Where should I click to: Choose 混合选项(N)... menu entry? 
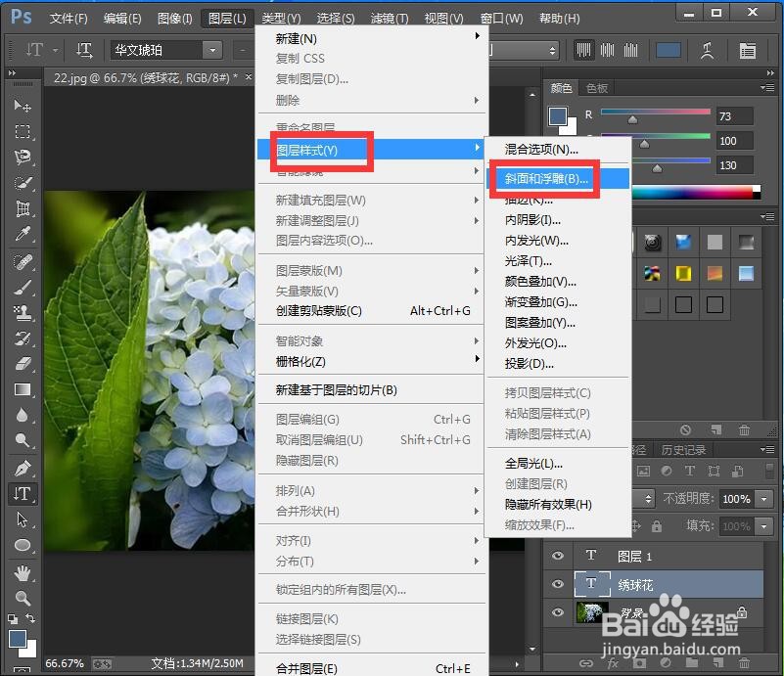click(x=558, y=150)
